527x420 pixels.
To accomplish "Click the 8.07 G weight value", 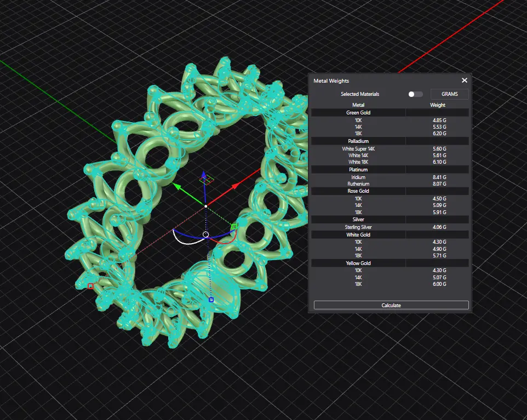I will (x=439, y=184).
